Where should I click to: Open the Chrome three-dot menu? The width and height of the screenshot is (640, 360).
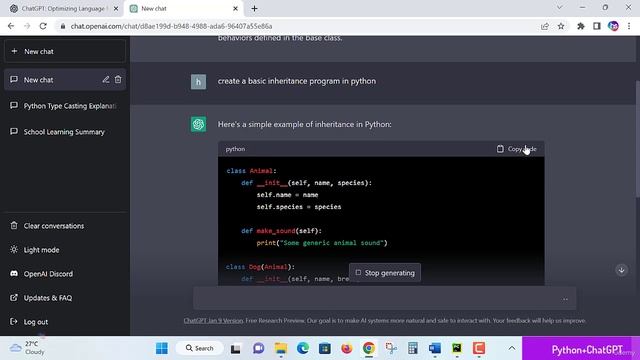[629, 26]
